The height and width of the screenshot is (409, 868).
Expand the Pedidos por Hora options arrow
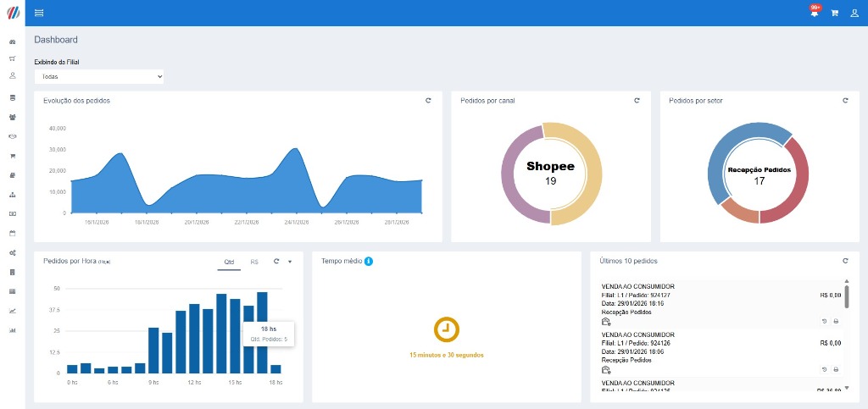(x=290, y=262)
